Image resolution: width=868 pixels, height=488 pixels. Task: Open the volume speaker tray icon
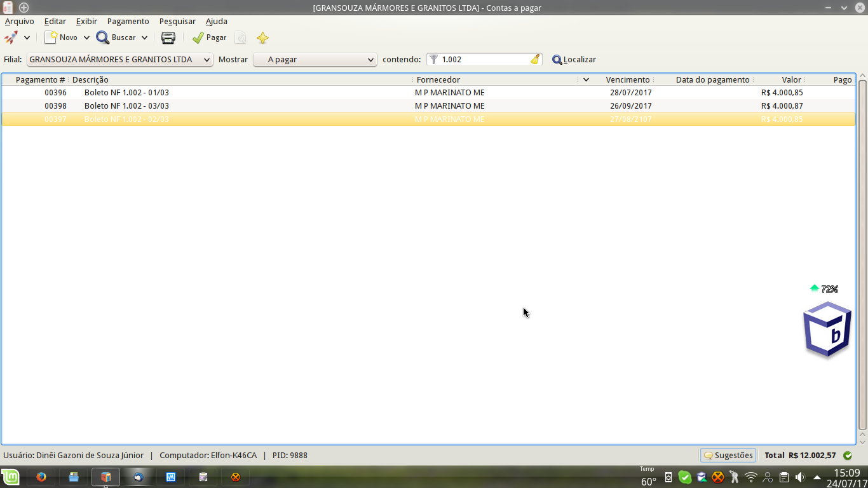(799, 477)
